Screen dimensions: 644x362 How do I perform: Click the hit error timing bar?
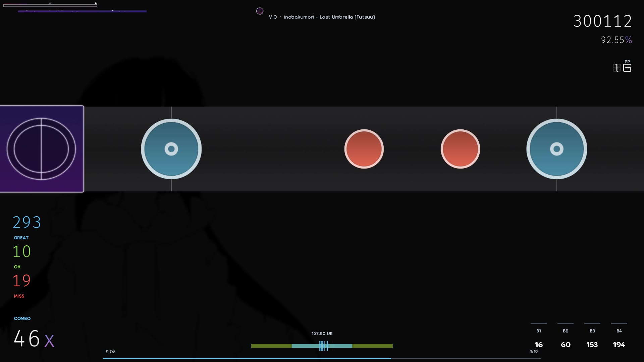(x=322, y=346)
